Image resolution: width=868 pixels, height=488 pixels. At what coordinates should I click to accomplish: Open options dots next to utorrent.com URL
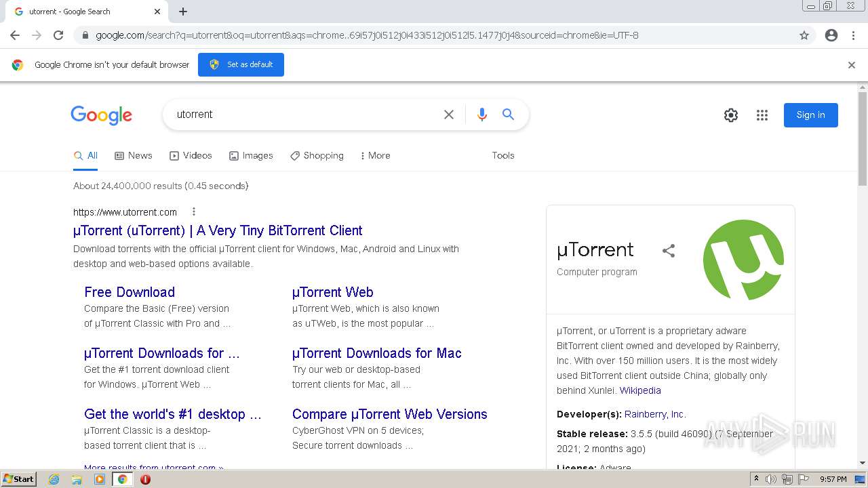coord(194,211)
